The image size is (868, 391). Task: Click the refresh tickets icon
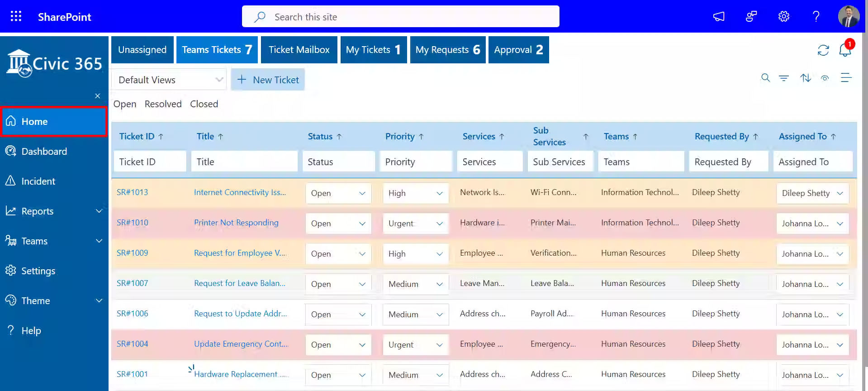click(823, 50)
